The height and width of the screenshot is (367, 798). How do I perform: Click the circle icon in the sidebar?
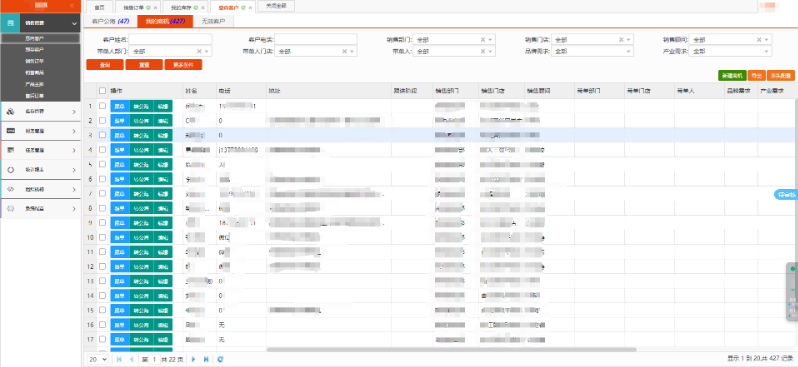(10, 170)
